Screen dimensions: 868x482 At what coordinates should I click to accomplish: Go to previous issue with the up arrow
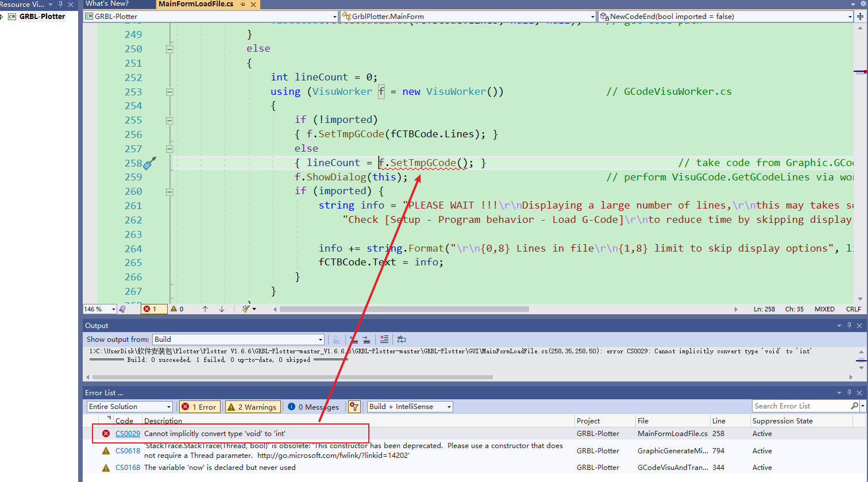(x=205, y=309)
